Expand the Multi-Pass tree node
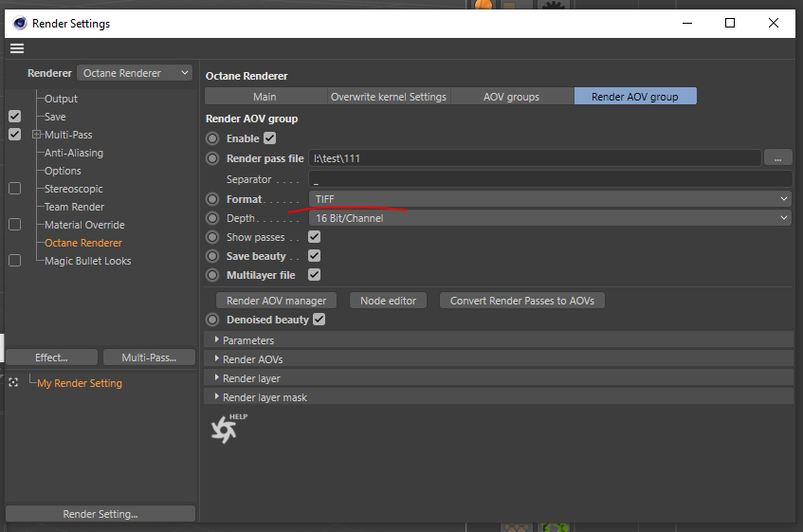 pos(36,135)
